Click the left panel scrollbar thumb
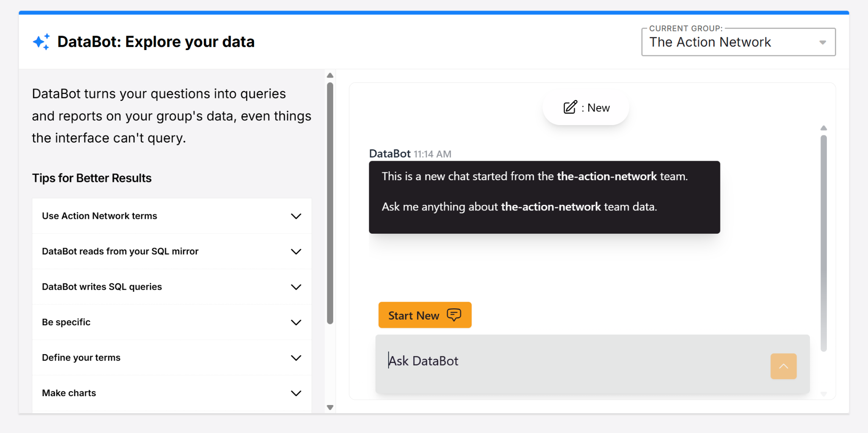This screenshot has width=868, height=433. (330, 203)
